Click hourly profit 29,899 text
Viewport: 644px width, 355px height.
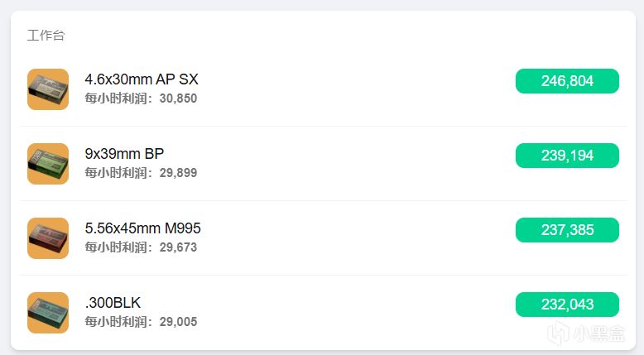click(141, 173)
